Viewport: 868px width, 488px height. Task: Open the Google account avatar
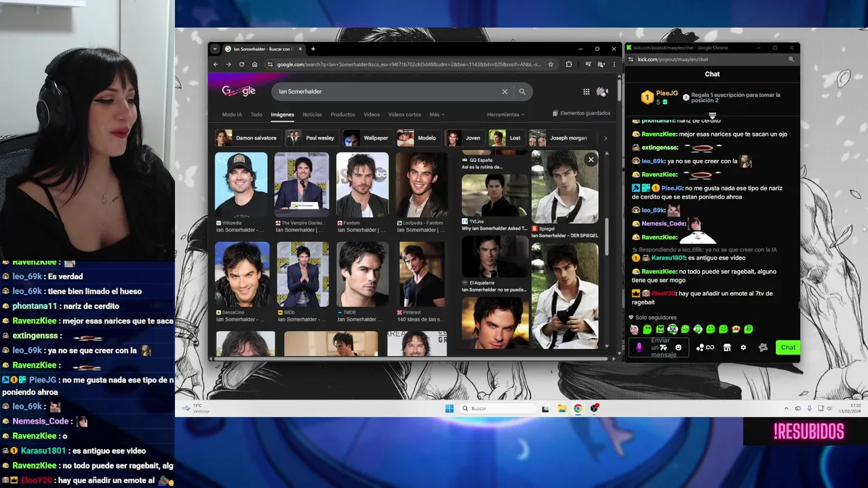coord(602,91)
